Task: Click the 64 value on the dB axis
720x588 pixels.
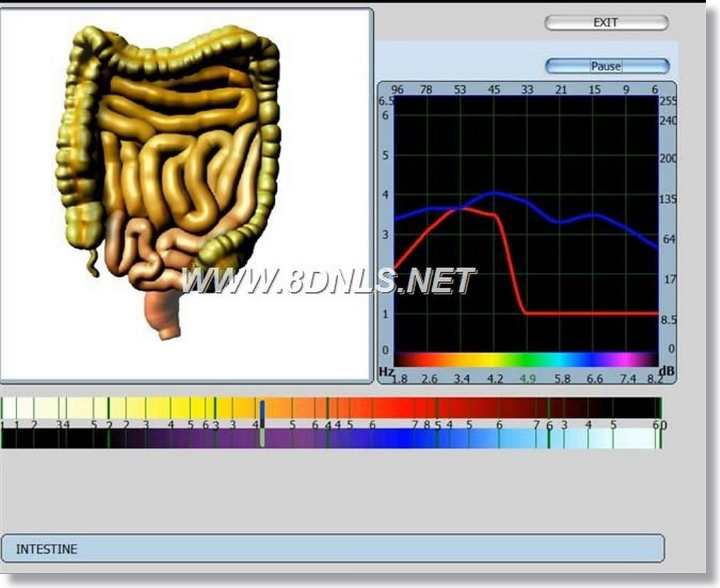Action: pyautogui.click(x=670, y=239)
